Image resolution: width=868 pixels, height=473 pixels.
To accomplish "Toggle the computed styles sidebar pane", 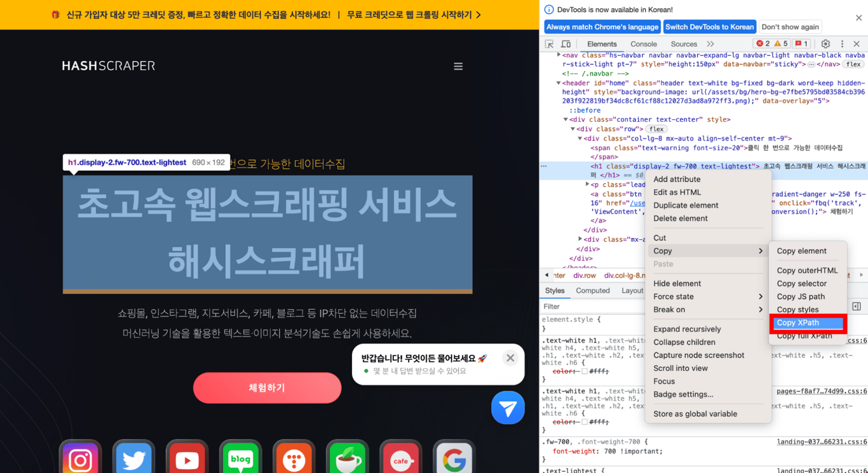I will [x=857, y=306].
